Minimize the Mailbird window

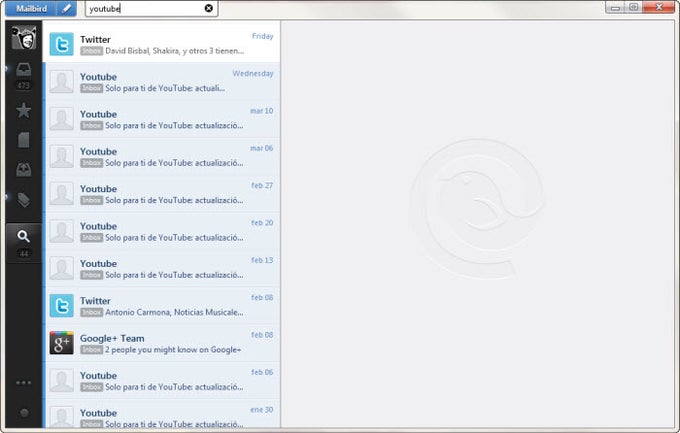tap(615, 7)
